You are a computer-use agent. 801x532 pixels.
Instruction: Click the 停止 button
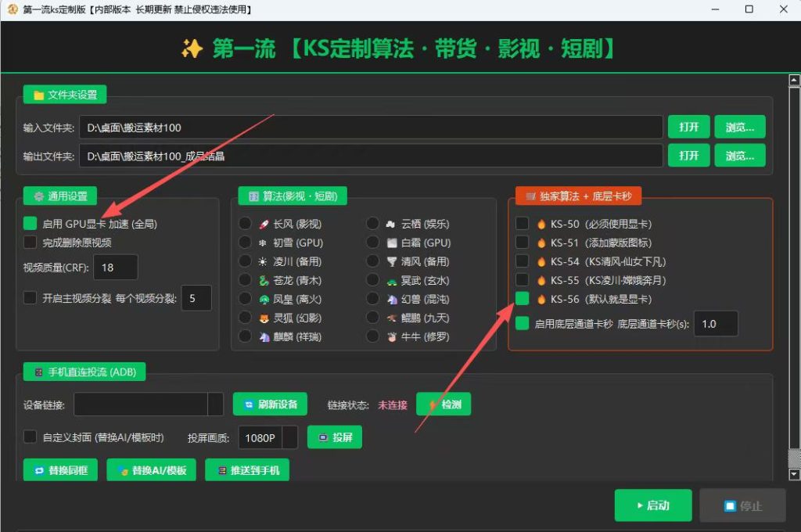[742, 505]
